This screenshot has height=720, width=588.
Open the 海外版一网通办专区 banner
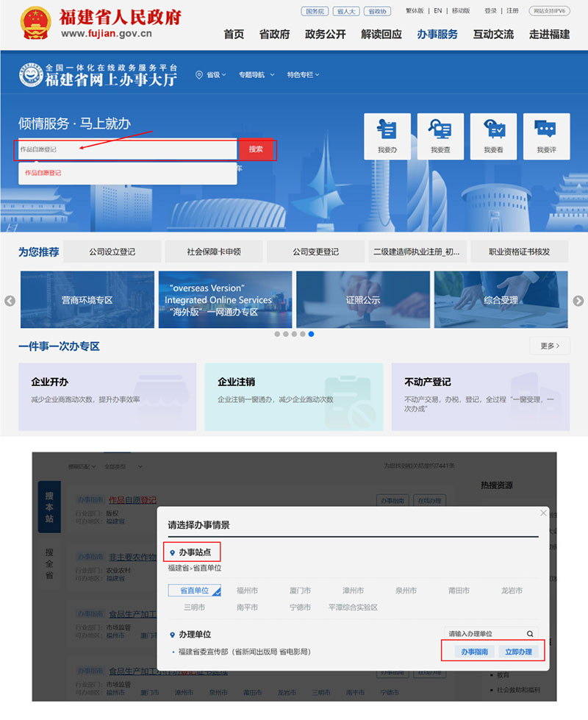pos(226,299)
